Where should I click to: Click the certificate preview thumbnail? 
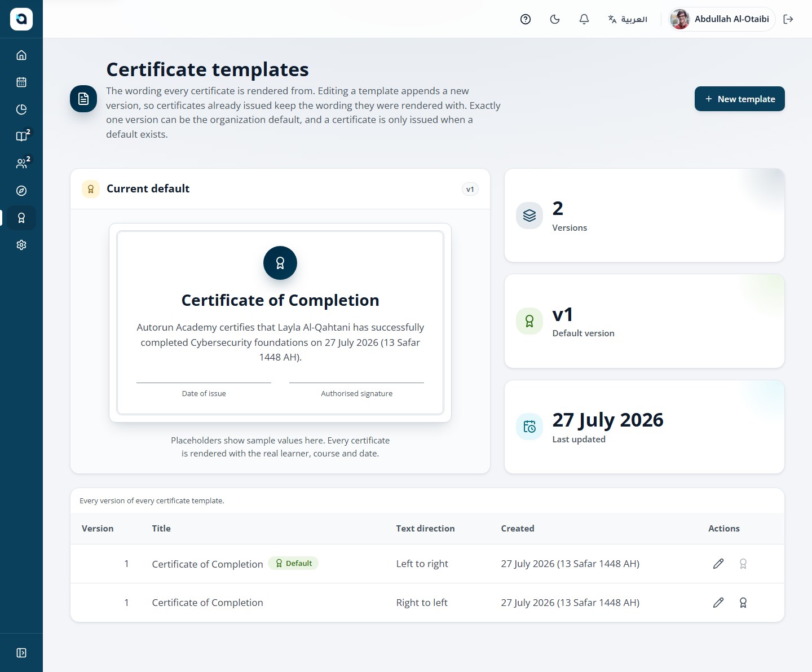pyautogui.click(x=280, y=323)
